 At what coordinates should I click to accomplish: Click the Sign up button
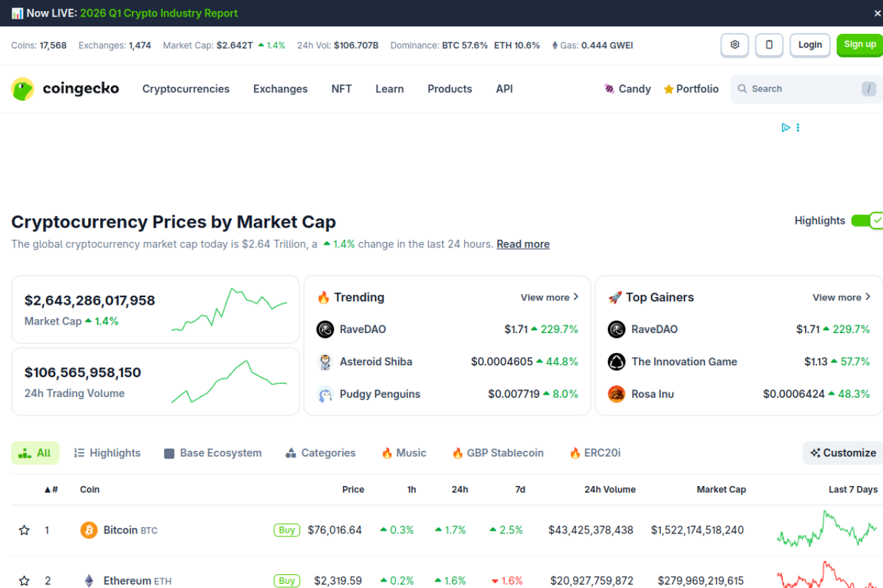coord(860,45)
